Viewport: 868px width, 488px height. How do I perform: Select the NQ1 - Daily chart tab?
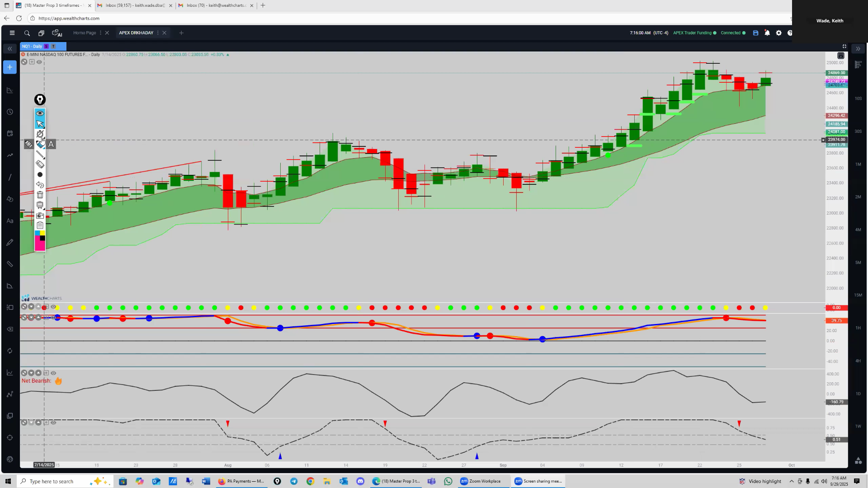32,46
